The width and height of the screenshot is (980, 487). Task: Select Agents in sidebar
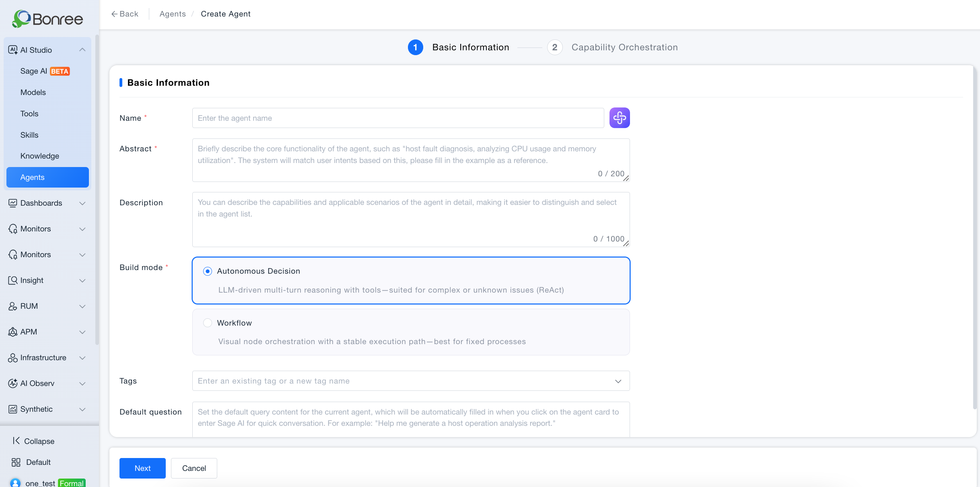(47, 177)
